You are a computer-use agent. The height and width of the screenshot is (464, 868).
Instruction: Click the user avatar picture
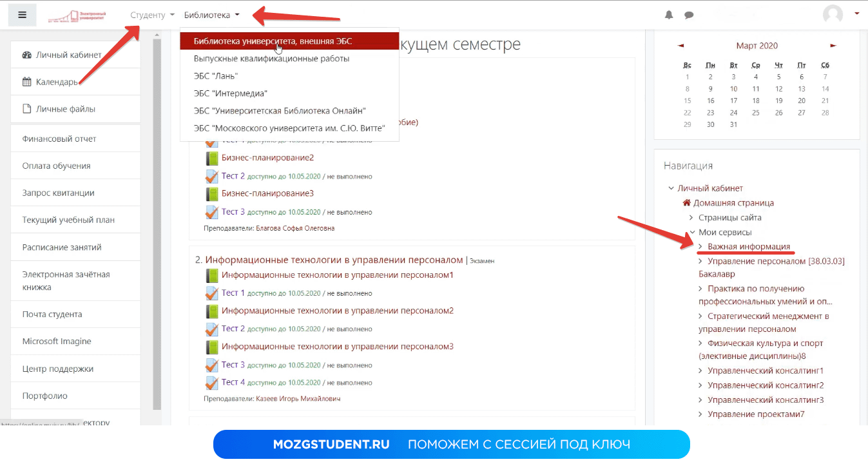tap(833, 14)
